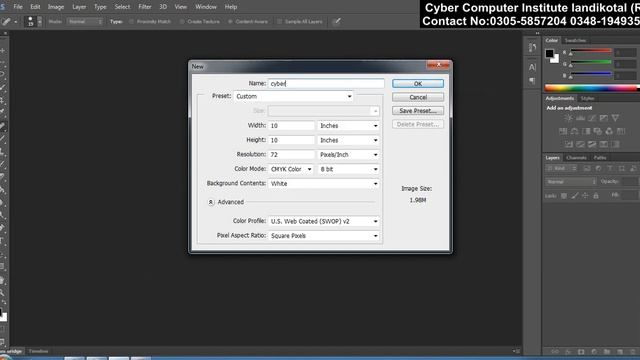Click the foreground color swatch in Color panel
This screenshot has width=640, height=360.
point(549,53)
